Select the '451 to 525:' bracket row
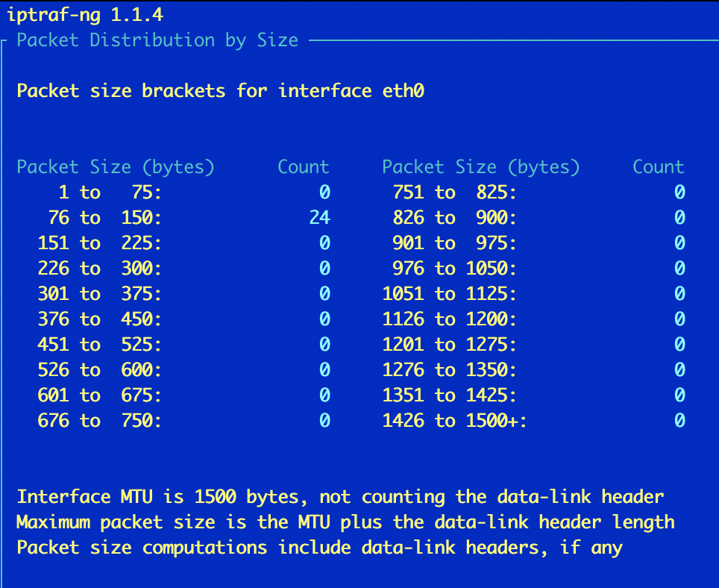Image resolution: width=719 pixels, height=588 pixels. pos(184,345)
